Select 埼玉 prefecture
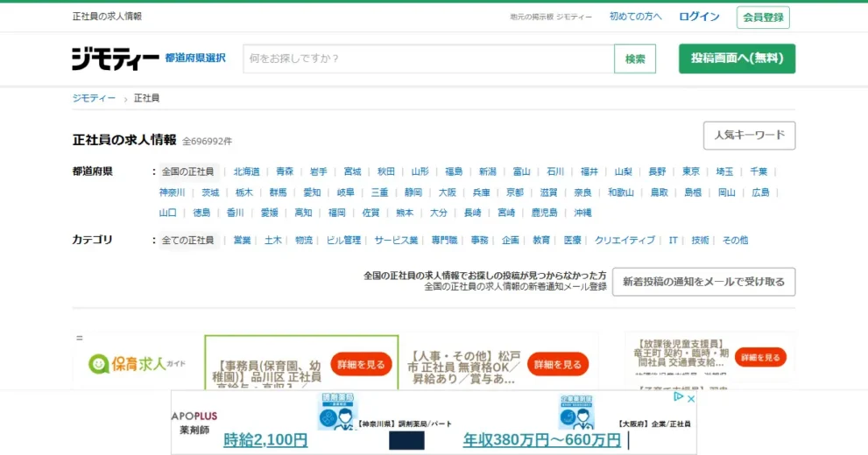The height and width of the screenshot is (455, 868). [724, 172]
